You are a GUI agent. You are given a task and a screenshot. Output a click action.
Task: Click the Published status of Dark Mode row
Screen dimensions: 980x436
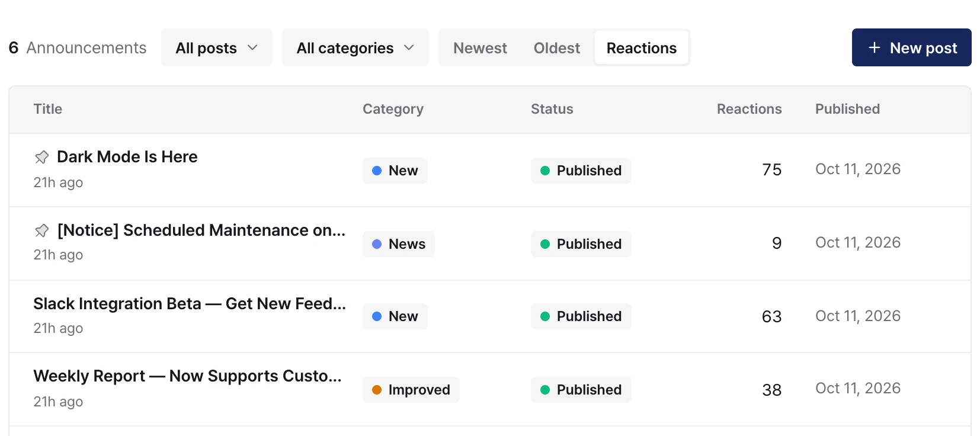pyautogui.click(x=581, y=171)
